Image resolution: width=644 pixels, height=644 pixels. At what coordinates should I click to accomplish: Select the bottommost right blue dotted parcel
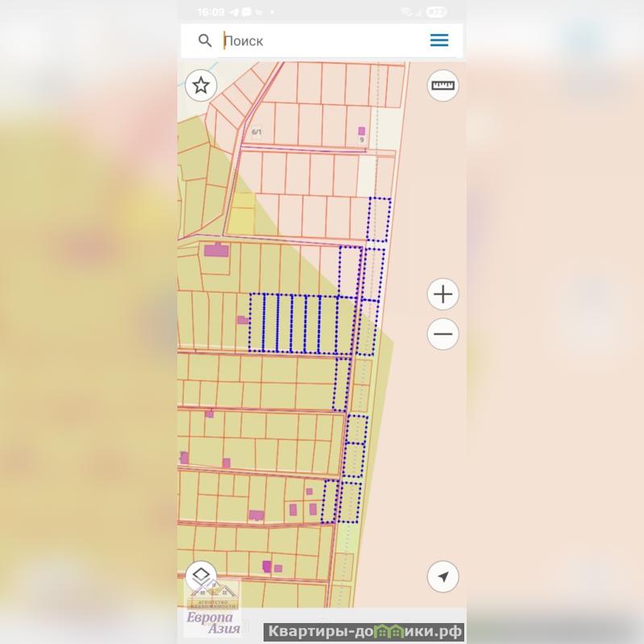coord(349,503)
